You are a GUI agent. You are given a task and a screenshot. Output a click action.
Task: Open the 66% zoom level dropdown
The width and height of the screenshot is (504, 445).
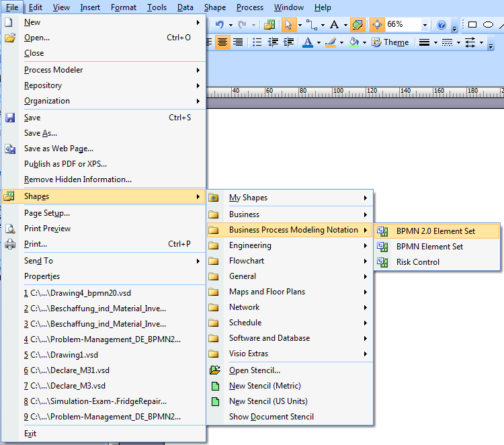(x=425, y=25)
